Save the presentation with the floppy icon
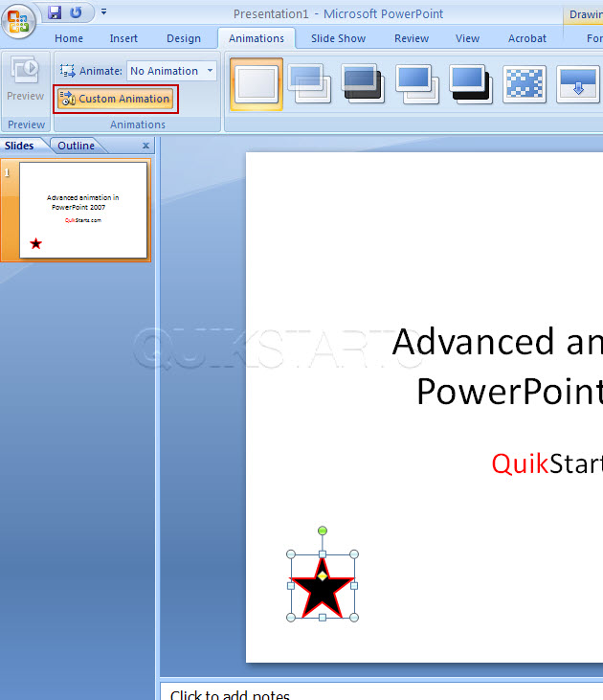 pos(55,12)
